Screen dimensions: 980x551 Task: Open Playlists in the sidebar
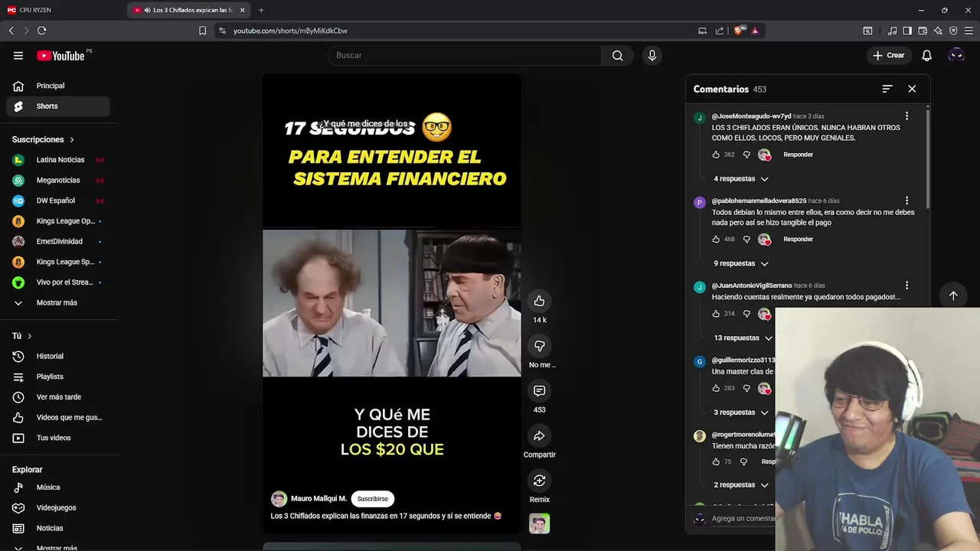coord(58,377)
